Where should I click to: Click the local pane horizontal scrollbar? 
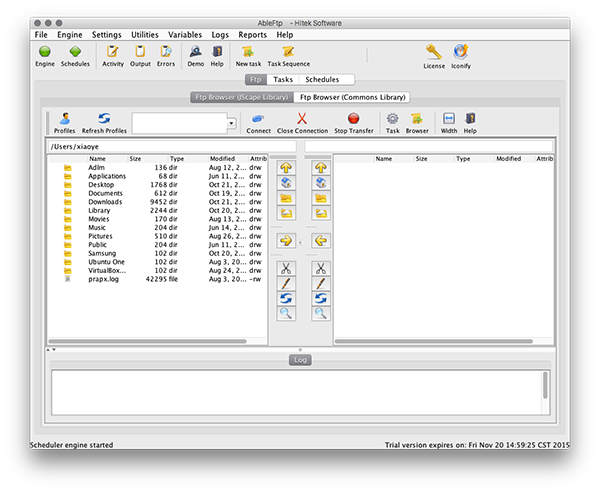[148, 341]
